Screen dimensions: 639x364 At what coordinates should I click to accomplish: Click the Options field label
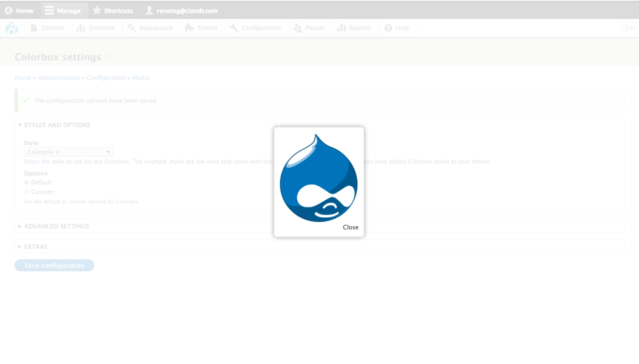pyautogui.click(x=36, y=174)
